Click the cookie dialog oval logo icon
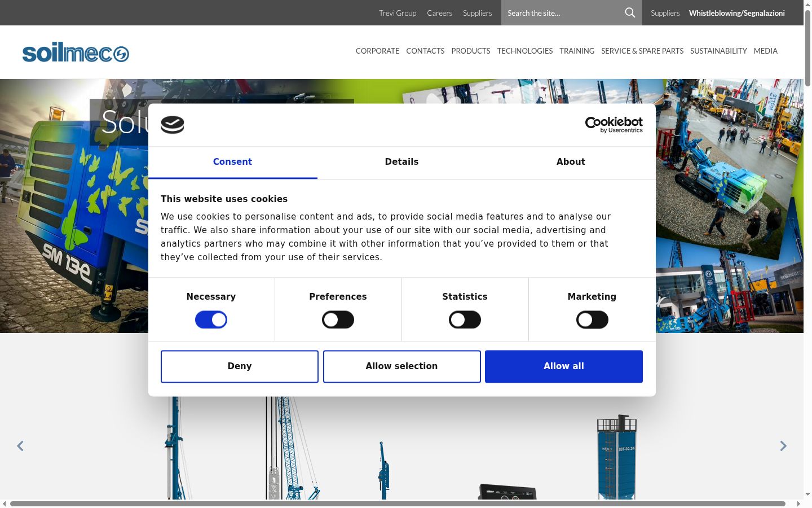The width and height of the screenshot is (812, 508). tap(173, 125)
